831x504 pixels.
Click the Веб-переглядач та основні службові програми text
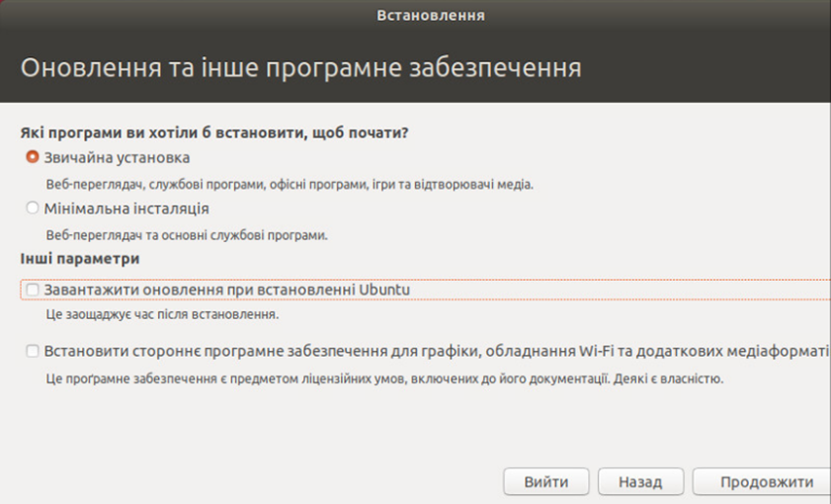[187, 235]
